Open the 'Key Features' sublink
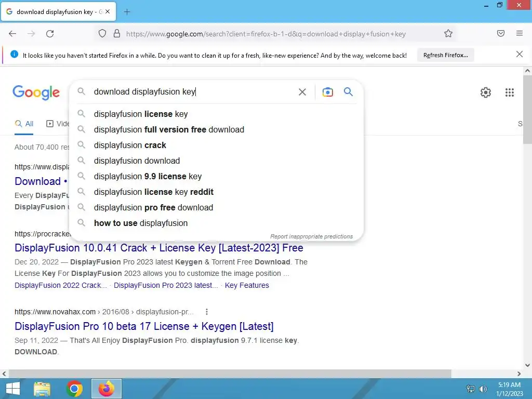The image size is (532, 399). [x=247, y=285]
